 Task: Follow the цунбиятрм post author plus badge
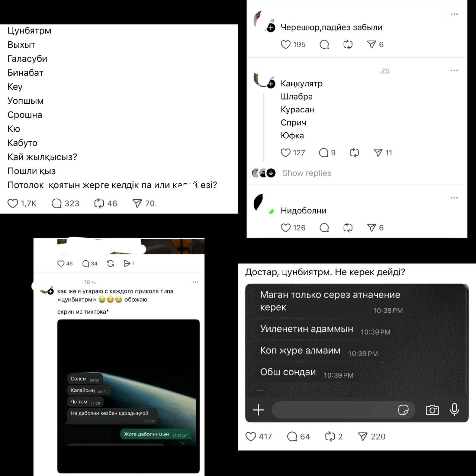[x=51, y=292]
